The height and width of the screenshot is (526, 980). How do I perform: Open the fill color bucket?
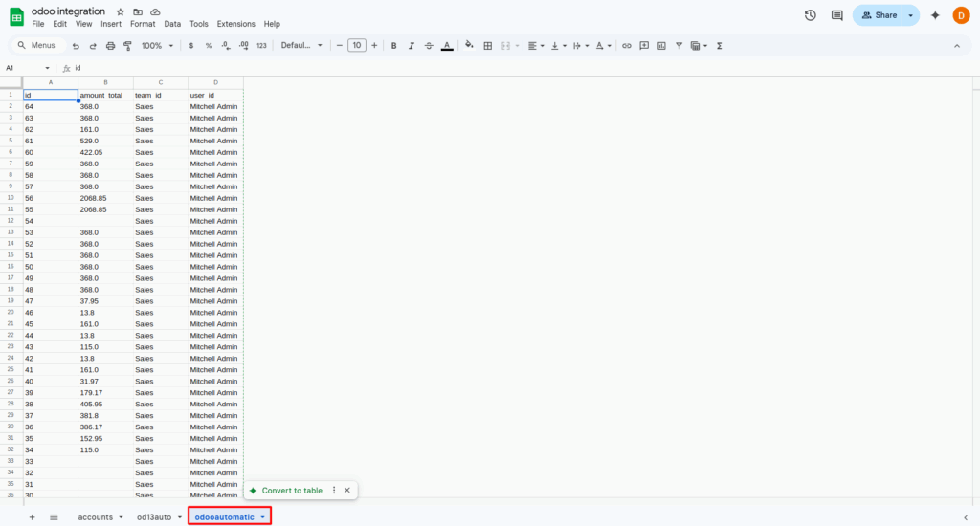click(x=469, y=46)
